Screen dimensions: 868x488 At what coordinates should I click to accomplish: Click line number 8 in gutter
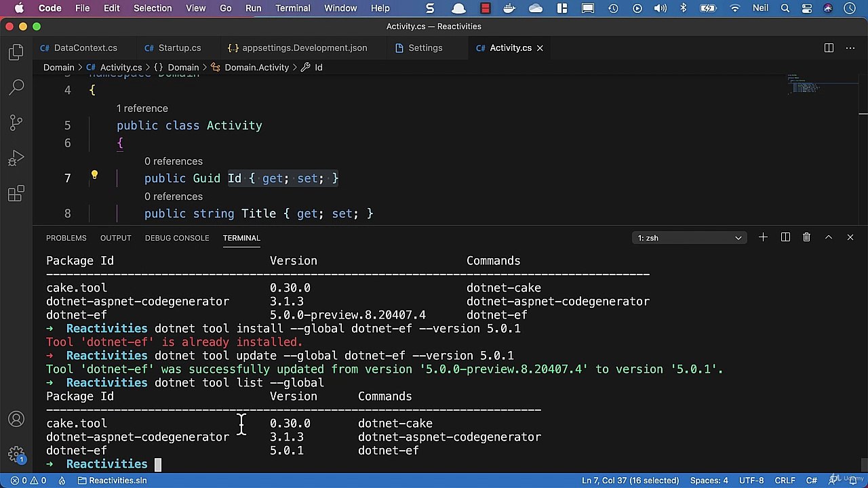pos(67,213)
